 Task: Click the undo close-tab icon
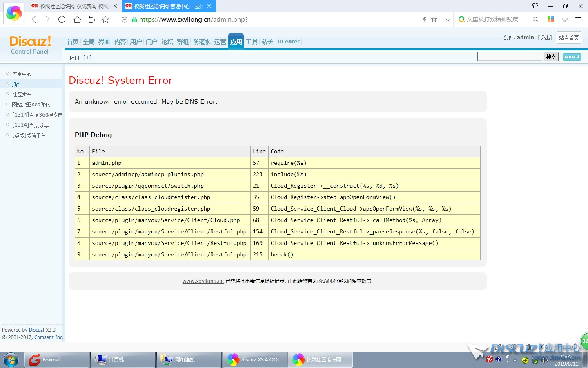coord(91,19)
